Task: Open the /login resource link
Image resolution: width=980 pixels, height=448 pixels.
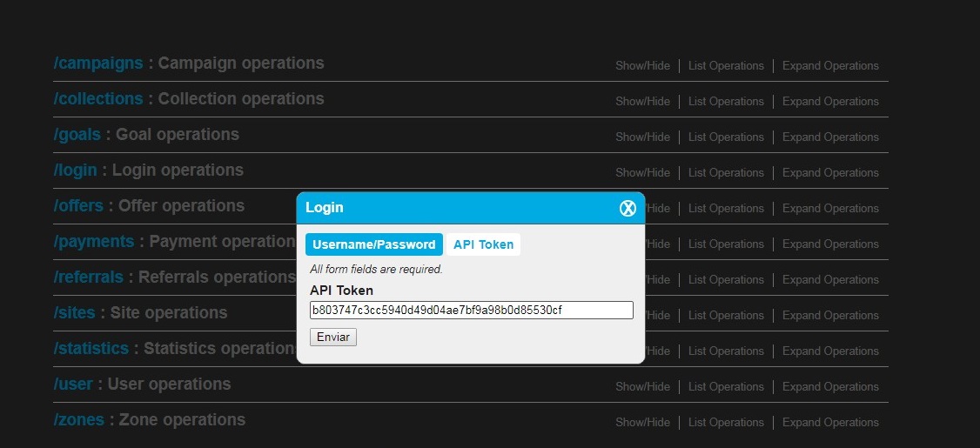Action: (x=76, y=171)
